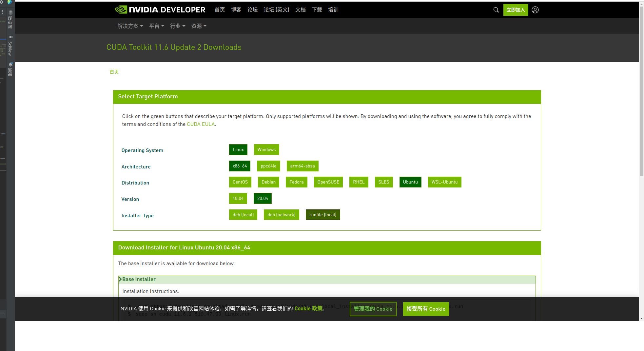
Task: Click the CUDA Toolkit 11.6 Update 2 Downloads title
Action: (174, 47)
